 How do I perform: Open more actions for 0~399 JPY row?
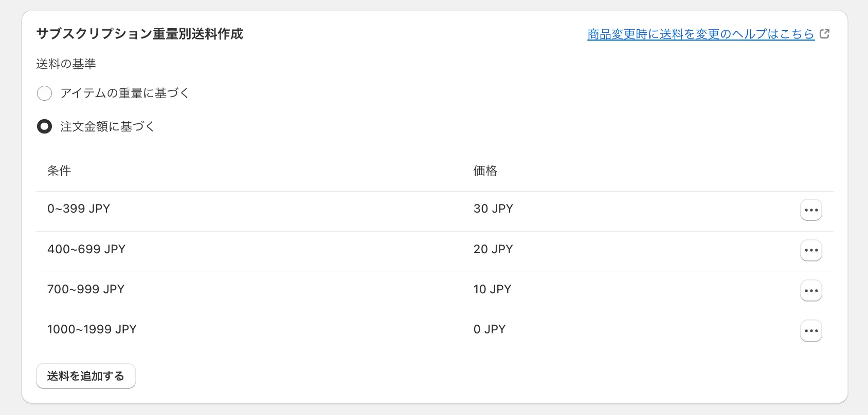tap(811, 210)
